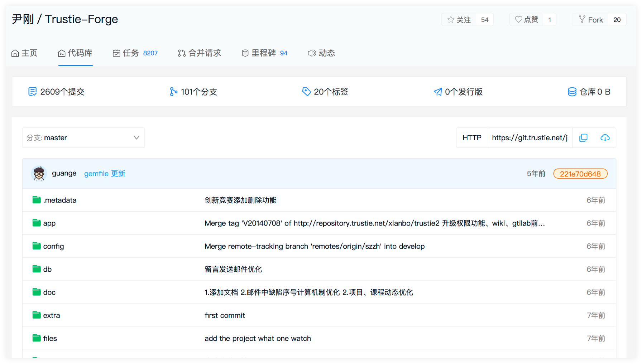Go to the 主页 tab
This screenshot has width=642, height=364.
pyautogui.click(x=24, y=53)
